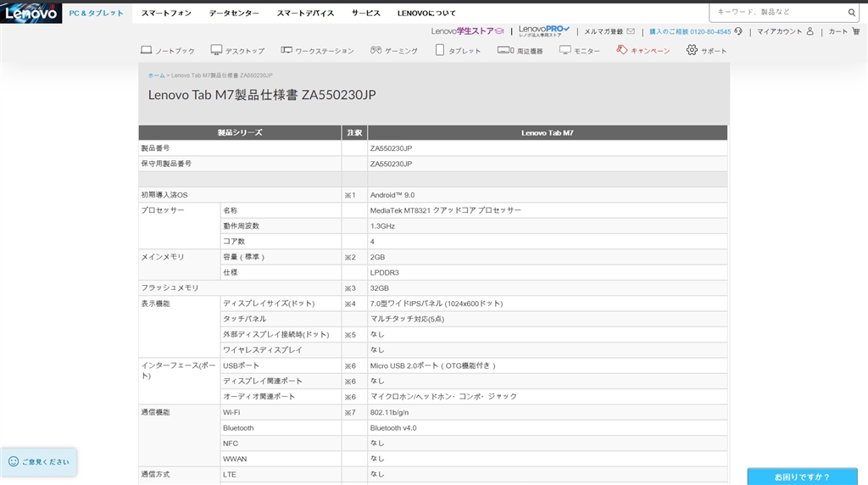
Task: Click the desktop computer icon
Action: pyautogui.click(x=216, y=50)
